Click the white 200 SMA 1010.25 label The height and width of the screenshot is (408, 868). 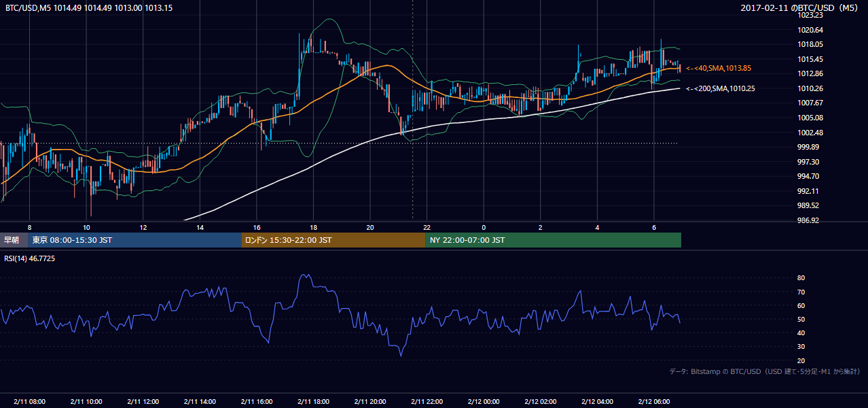[x=719, y=88]
